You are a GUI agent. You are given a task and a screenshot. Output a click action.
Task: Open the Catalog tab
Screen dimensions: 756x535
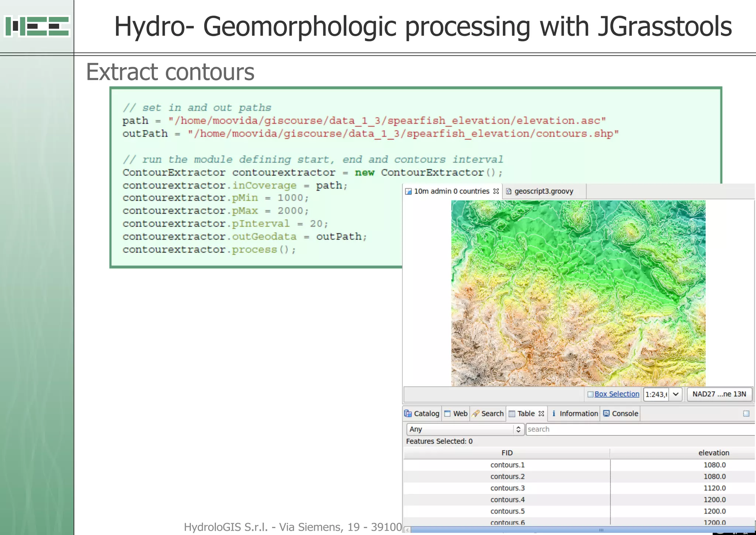tap(422, 413)
